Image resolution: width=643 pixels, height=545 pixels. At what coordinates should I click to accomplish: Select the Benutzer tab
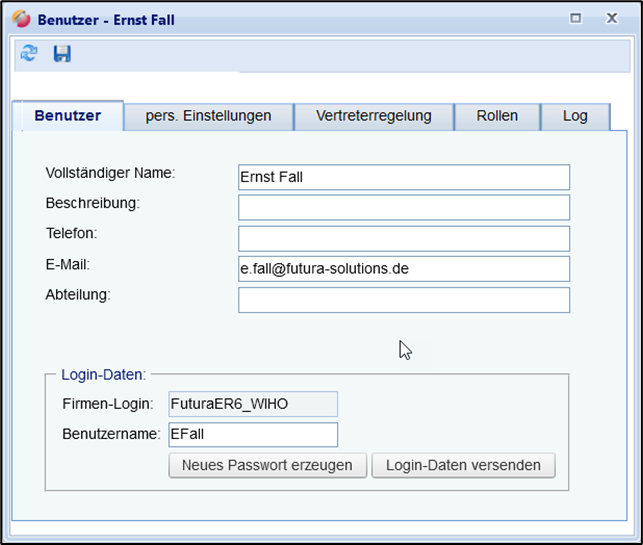click(x=68, y=116)
